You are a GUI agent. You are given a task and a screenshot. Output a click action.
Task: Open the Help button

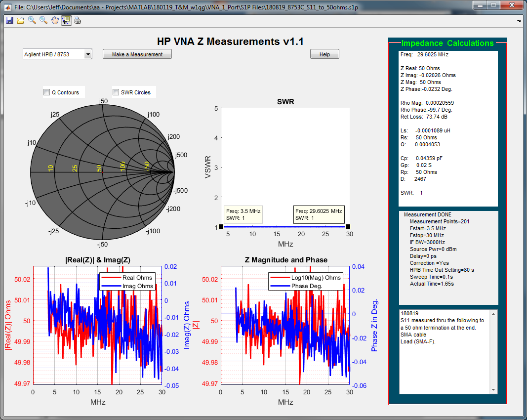(324, 54)
